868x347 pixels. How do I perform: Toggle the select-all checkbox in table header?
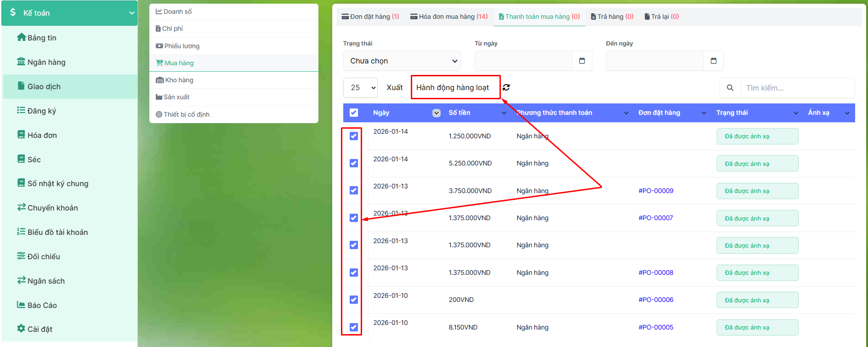coord(354,113)
